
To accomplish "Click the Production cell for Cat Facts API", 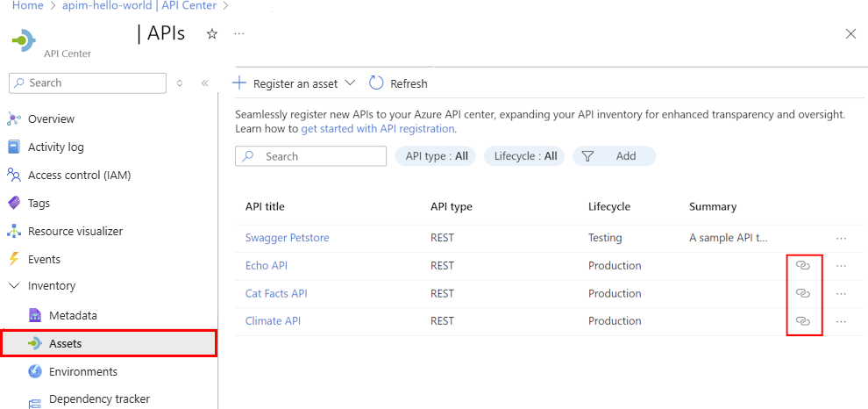I will coord(615,293).
